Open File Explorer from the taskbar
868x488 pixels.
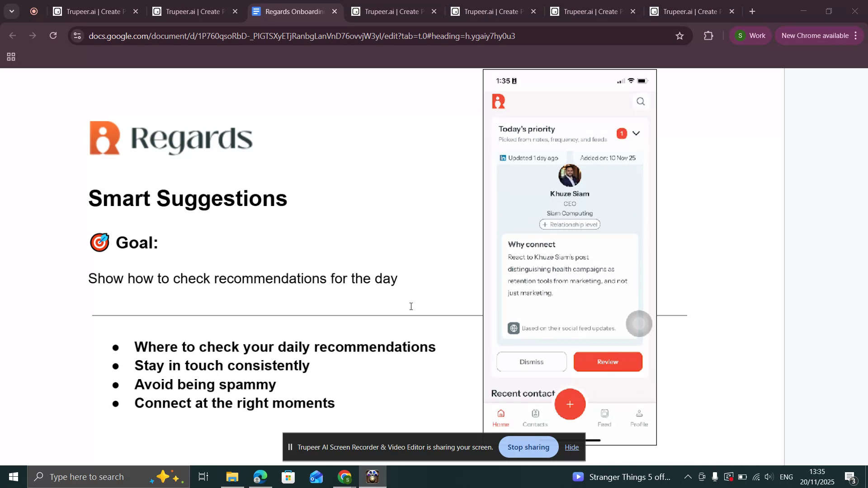(x=232, y=477)
